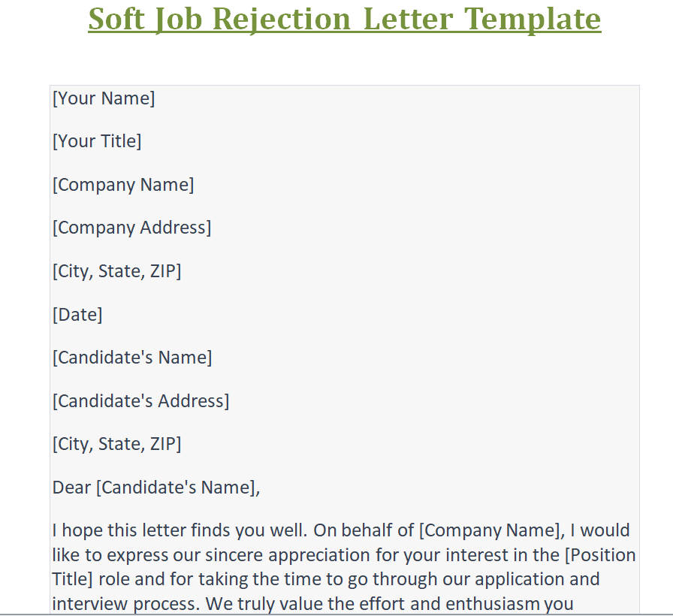Click the Soft Job Rejection Letter Template heading
This screenshot has height=616, width=673.
click(x=344, y=19)
